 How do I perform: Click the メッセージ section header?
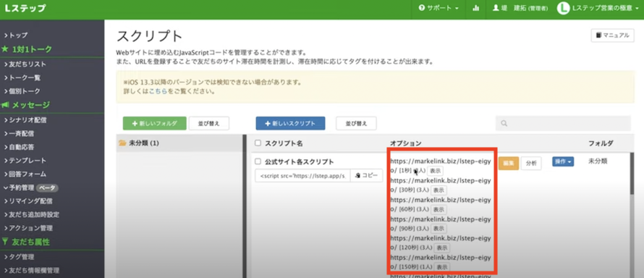click(x=26, y=105)
